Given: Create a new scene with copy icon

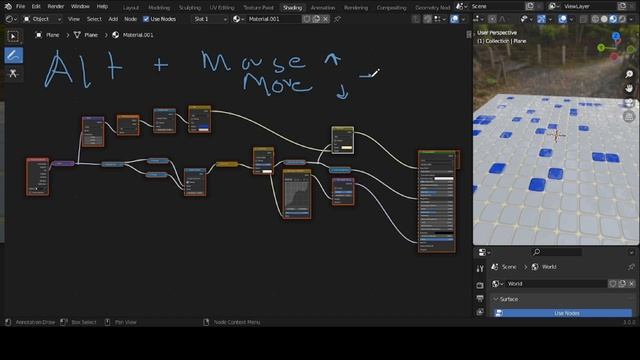Looking at the screenshot, I should (x=530, y=6).
